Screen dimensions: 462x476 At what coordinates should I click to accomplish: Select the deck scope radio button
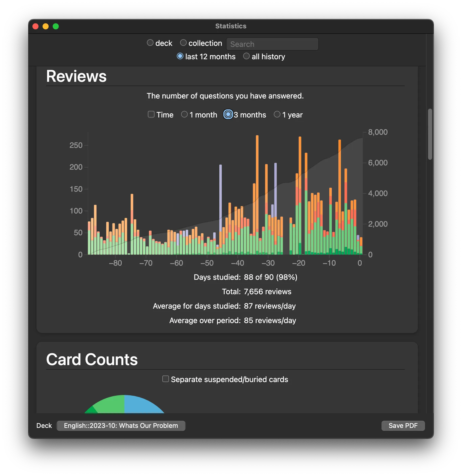pyautogui.click(x=150, y=43)
